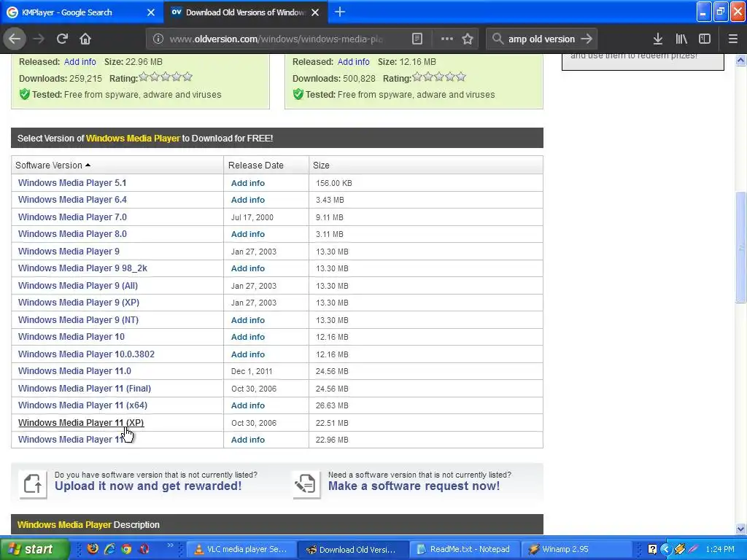747x560 pixels.
Task: Click the search go arrow icon
Action: (x=587, y=39)
